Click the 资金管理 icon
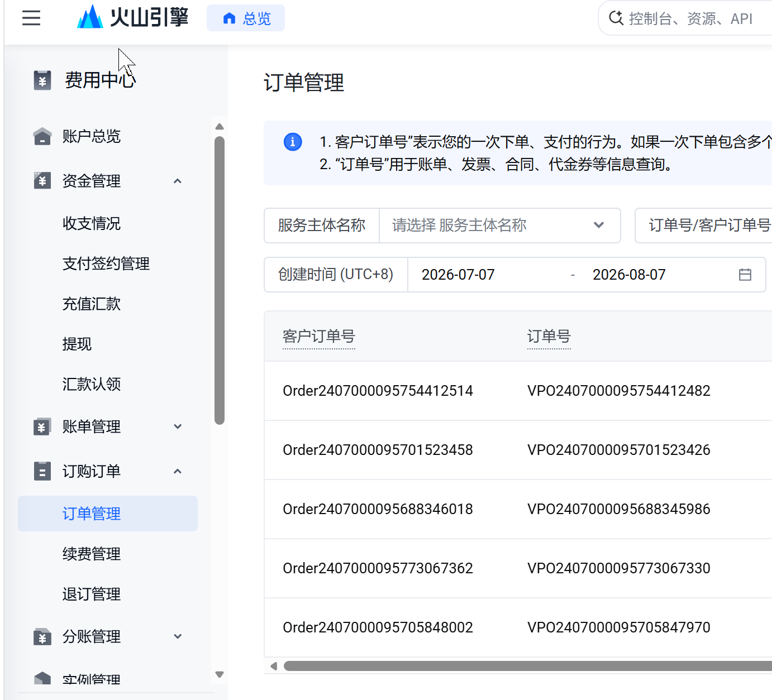The height and width of the screenshot is (700, 772). pyautogui.click(x=42, y=181)
